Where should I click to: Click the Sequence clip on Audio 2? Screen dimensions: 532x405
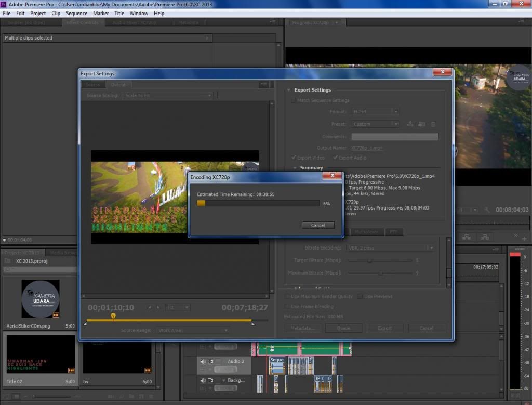click(277, 365)
